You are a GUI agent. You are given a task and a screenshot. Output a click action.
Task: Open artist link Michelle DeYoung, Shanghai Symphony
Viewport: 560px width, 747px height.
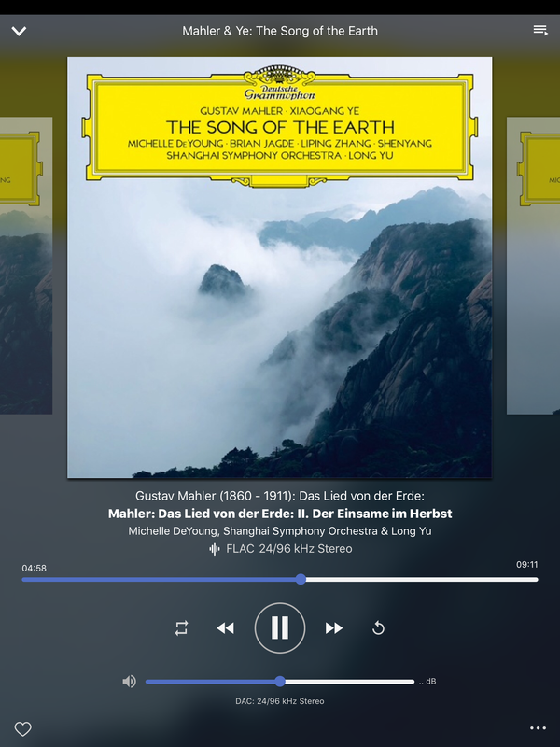(x=280, y=530)
